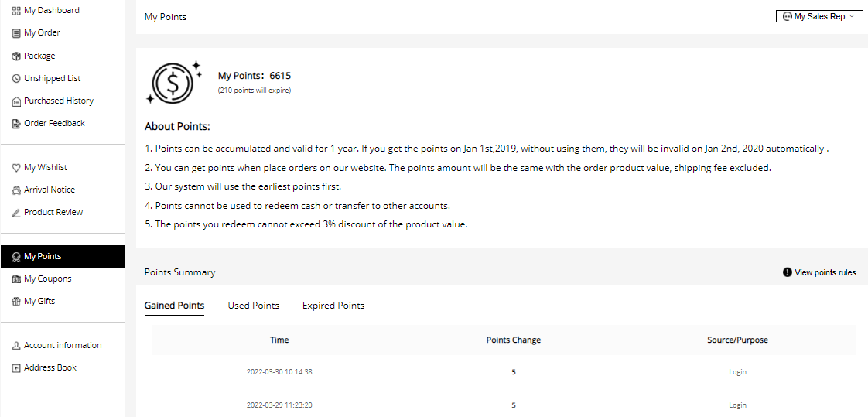Switch to the Expired Points tab
This screenshot has width=868, height=417.
tap(333, 306)
